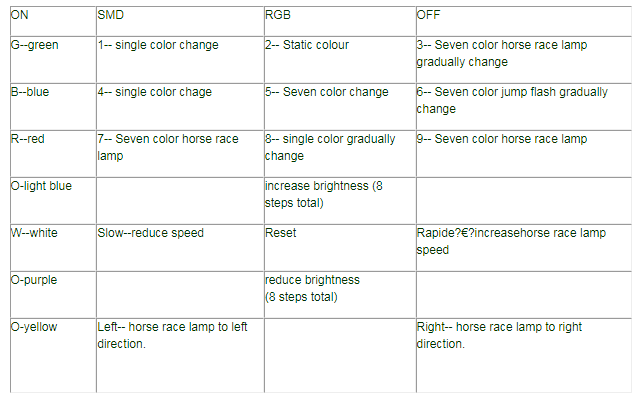Click the 'Slow--reduce speed' cell
The width and height of the screenshot is (639, 399).
click(x=180, y=248)
